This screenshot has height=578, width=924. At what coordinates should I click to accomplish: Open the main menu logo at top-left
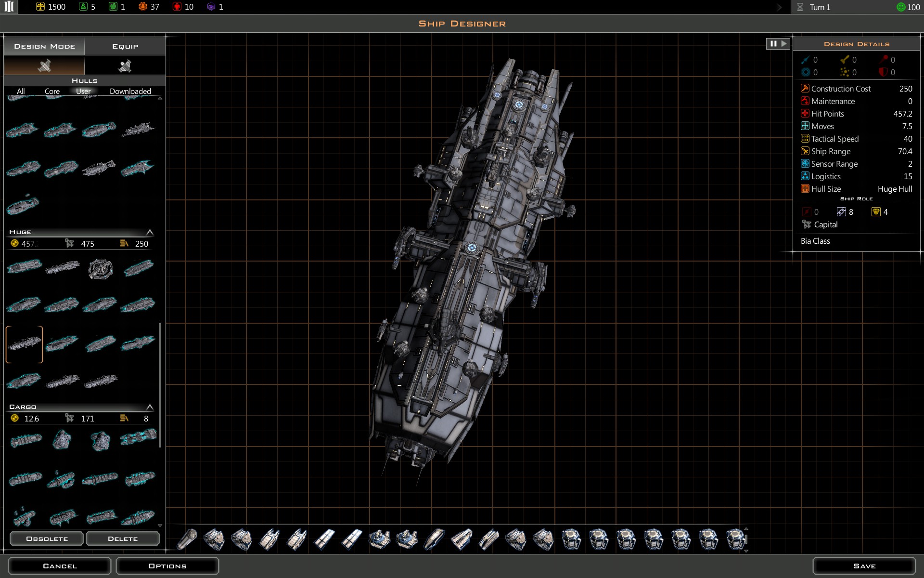9,7
